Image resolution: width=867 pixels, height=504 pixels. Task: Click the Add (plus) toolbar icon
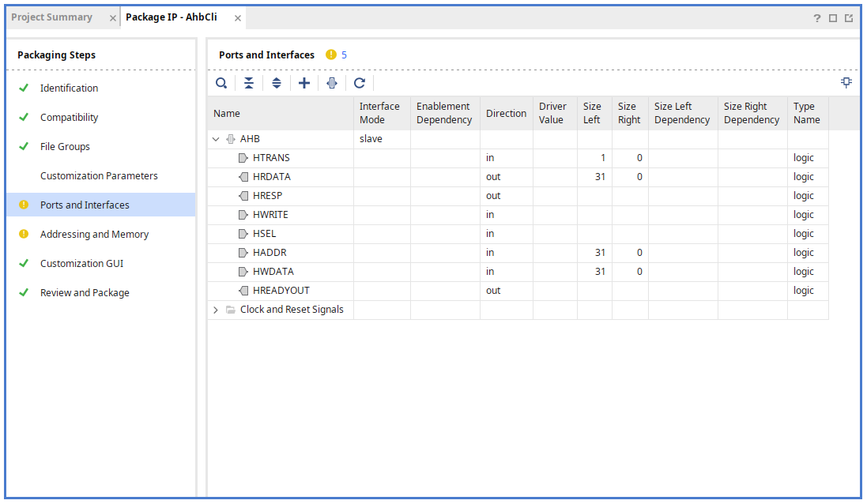tap(304, 83)
